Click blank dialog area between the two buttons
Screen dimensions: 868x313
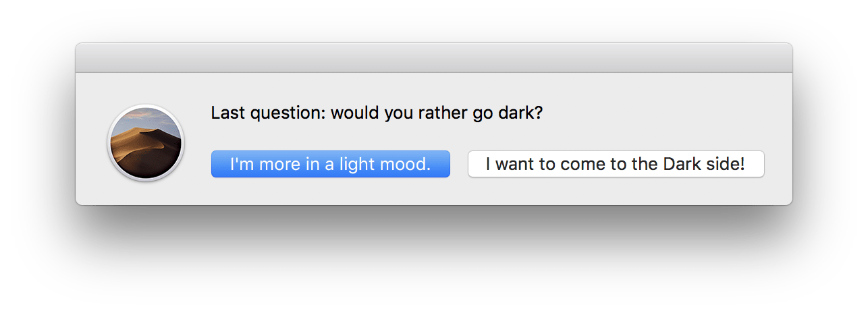pos(459,164)
